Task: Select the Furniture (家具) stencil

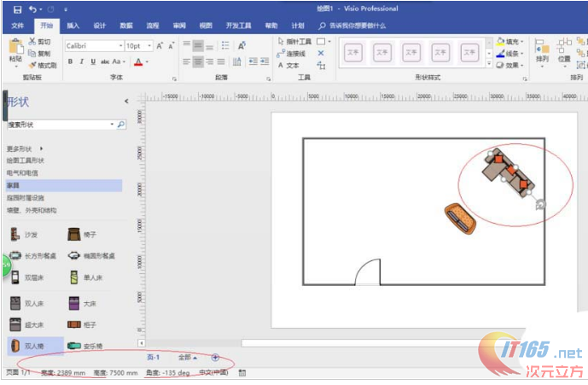Action: click(x=14, y=185)
